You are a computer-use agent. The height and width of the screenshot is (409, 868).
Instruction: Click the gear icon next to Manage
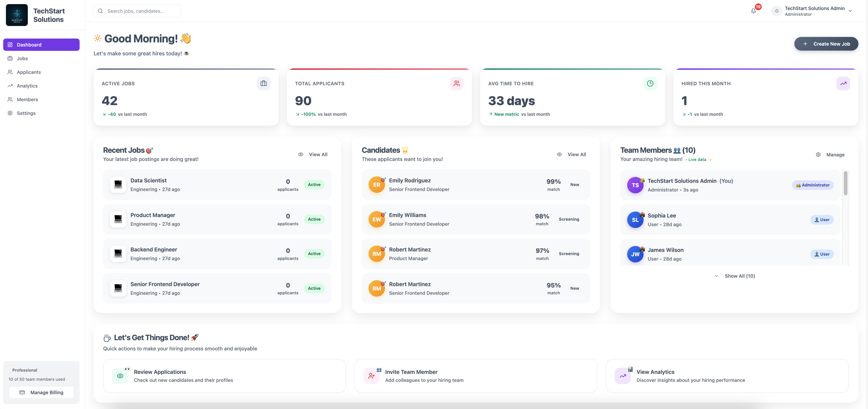[818, 155]
